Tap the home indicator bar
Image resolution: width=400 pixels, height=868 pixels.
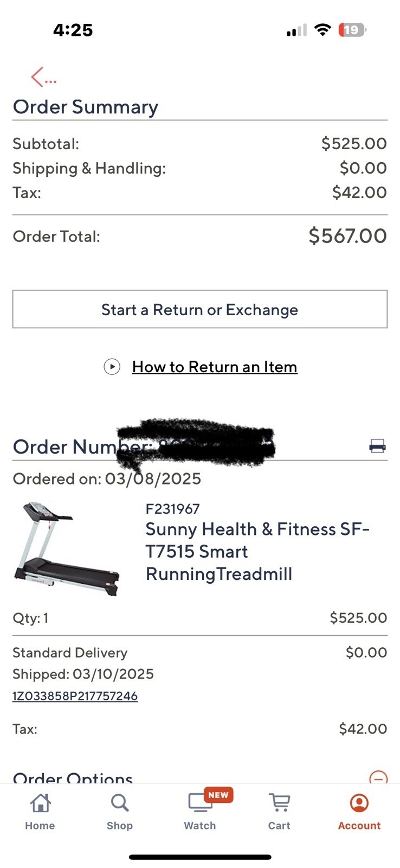coord(200,857)
